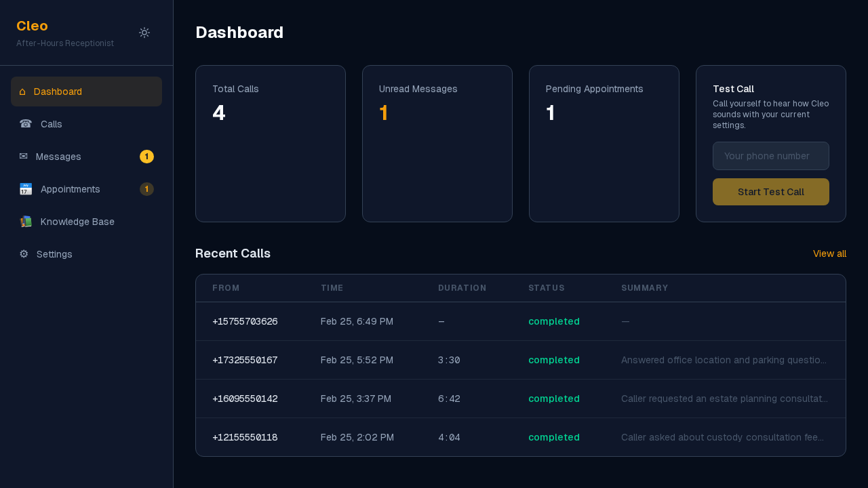868x488 pixels.
Task: Click the Start Test Call button
Action: coord(770,192)
